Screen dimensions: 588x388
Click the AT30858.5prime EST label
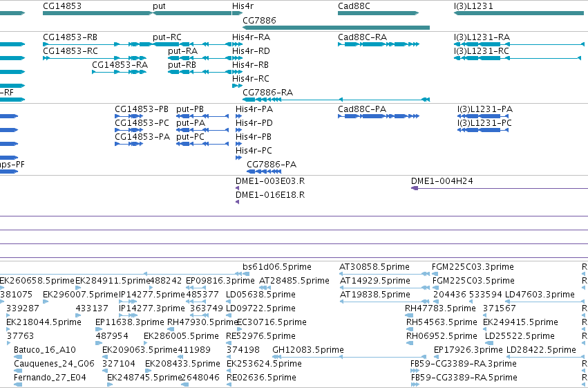[374, 267]
